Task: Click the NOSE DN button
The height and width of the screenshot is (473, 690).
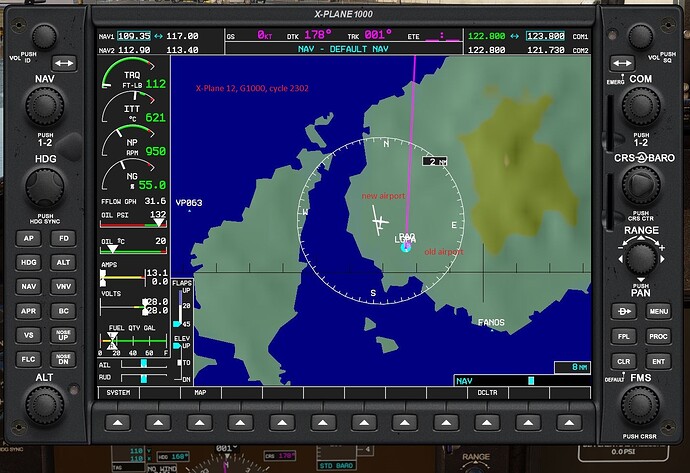Action: tap(63, 359)
